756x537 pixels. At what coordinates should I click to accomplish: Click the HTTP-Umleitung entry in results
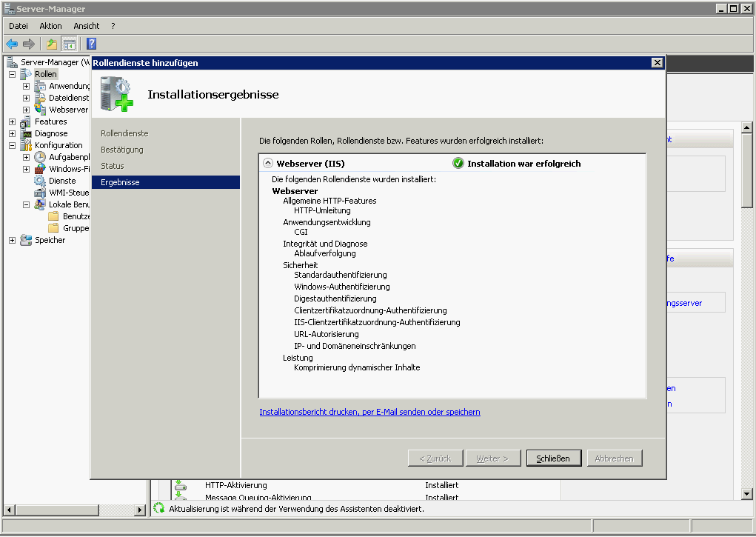[x=322, y=210]
